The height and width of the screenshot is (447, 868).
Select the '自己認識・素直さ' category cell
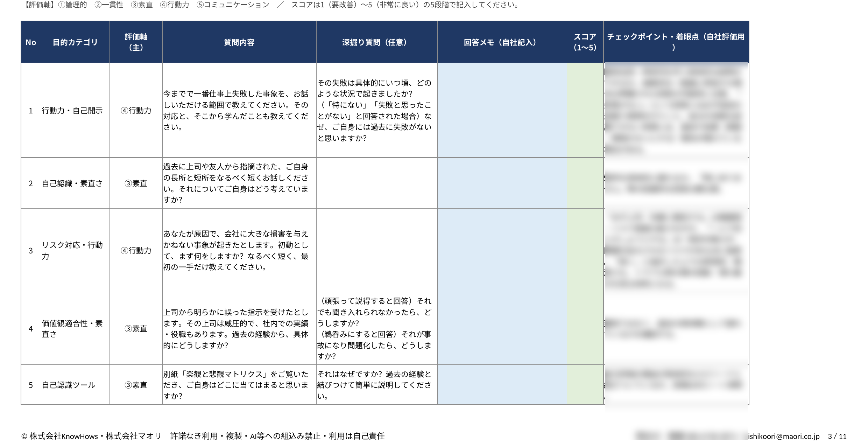75,183
